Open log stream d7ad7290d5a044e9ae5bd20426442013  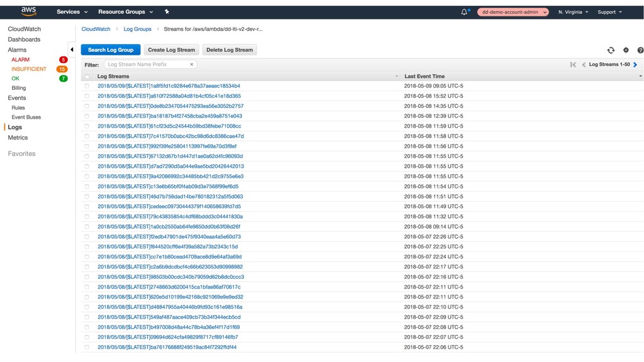(170, 166)
